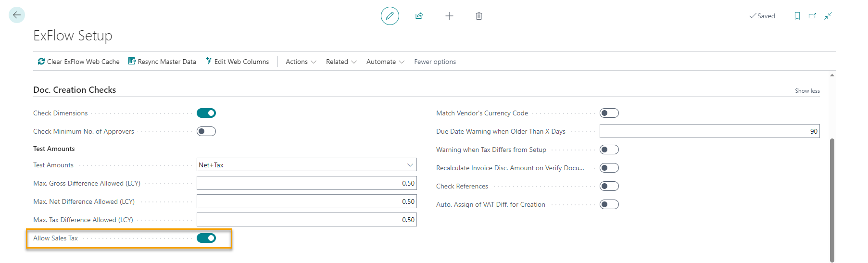
Task: Click the Test Amounts group heading
Action: tap(54, 149)
